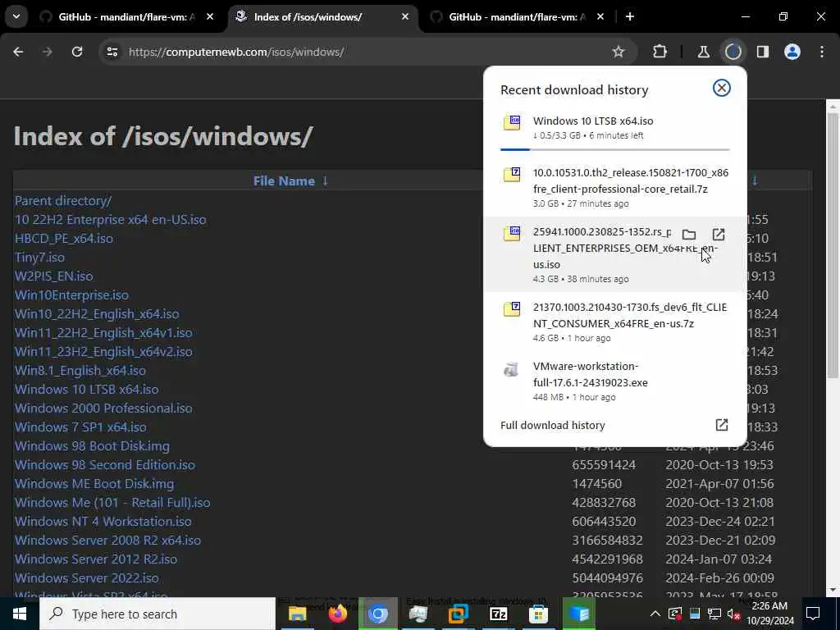Open Windows NT 4 Workstation.iso link

[x=103, y=521]
